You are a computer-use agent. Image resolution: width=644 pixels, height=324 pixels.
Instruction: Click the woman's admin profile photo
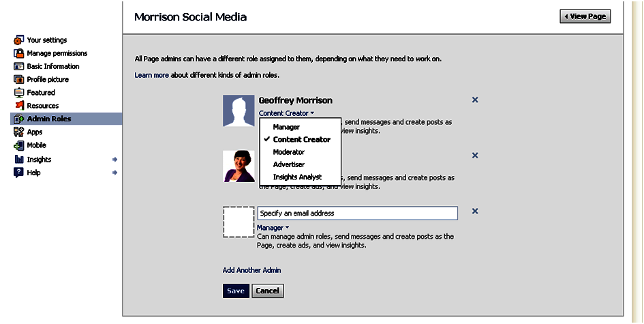[239, 166]
